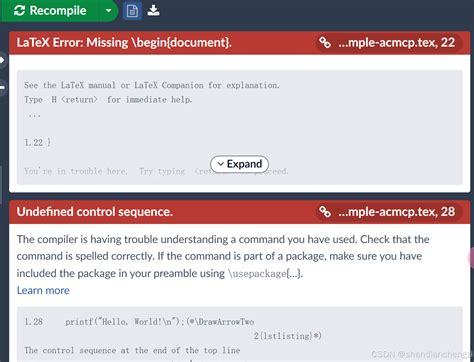The width and height of the screenshot is (474, 362).
Task: Open the Learn more link
Action: coord(43,290)
